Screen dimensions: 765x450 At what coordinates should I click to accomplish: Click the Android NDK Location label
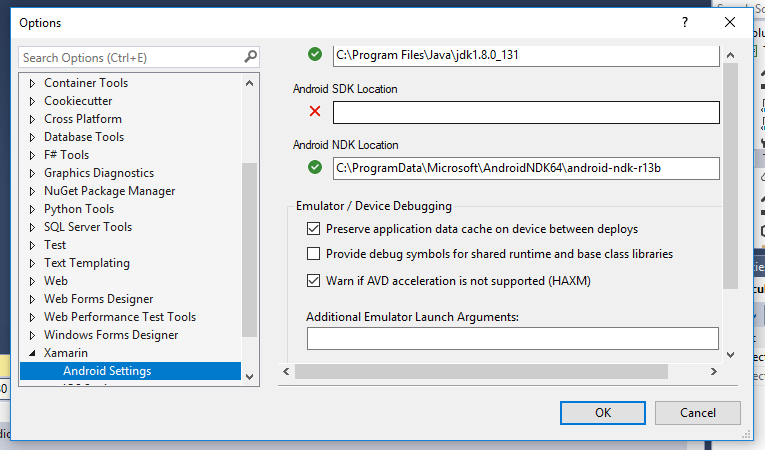tap(345, 145)
